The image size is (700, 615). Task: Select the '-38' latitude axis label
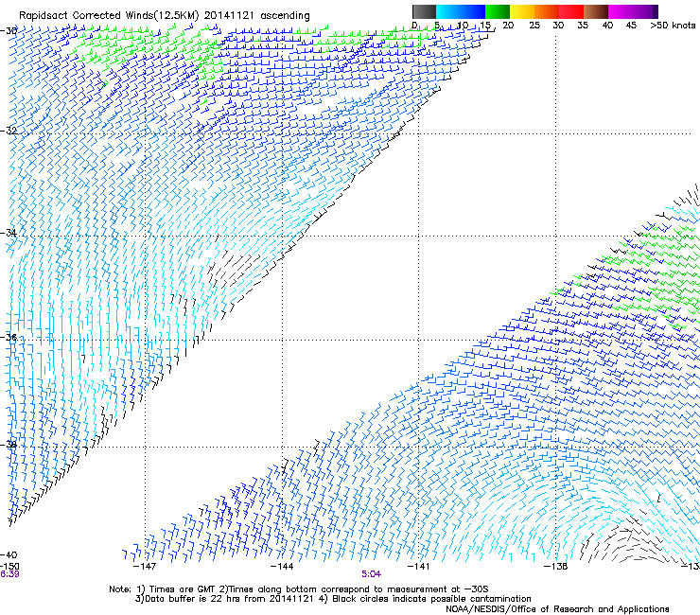coord(9,445)
